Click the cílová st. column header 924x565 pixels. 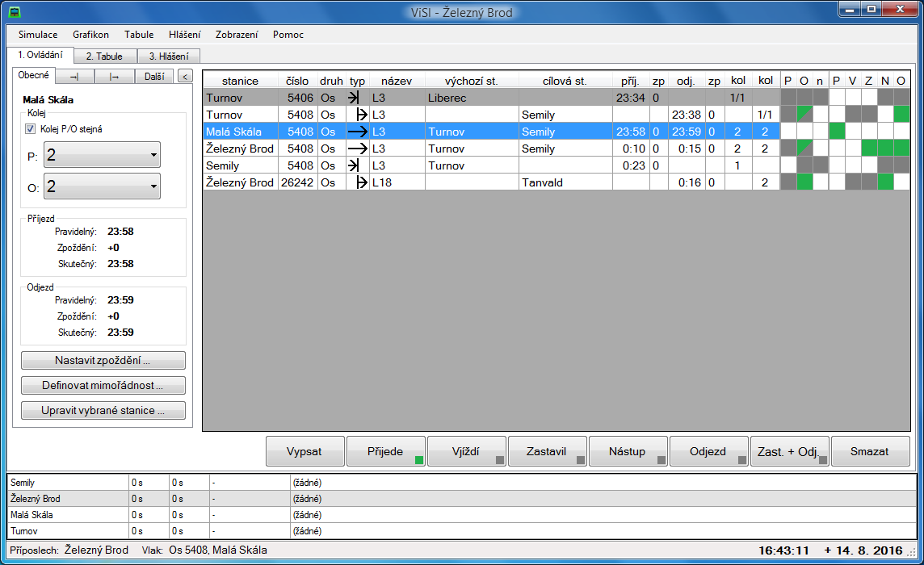click(x=565, y=81)
